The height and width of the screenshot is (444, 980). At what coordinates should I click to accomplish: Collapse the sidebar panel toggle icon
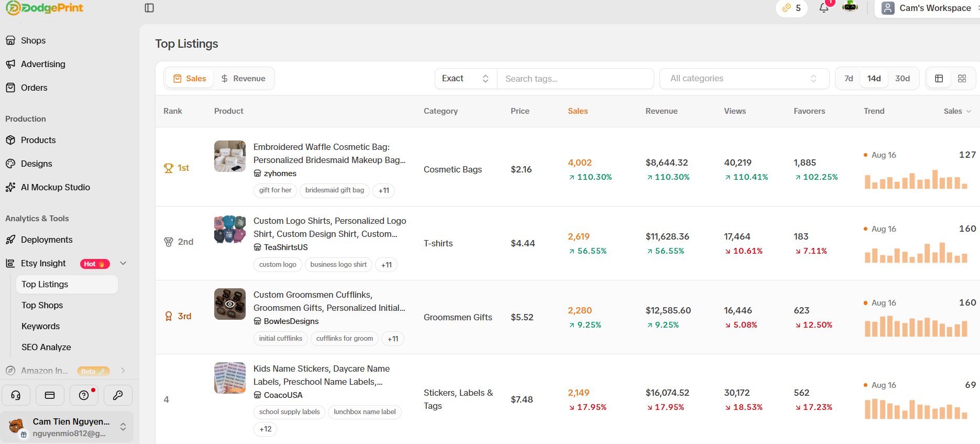[149, 8]
